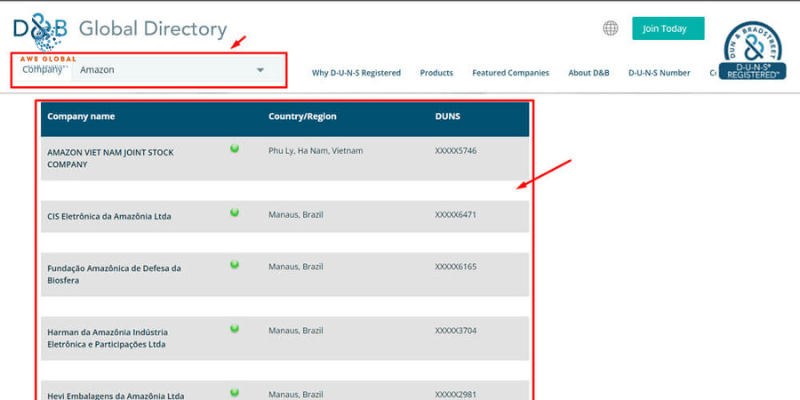Open the About D&B menu item
This screenshot has width=800, height=400.
pos(589,73)
